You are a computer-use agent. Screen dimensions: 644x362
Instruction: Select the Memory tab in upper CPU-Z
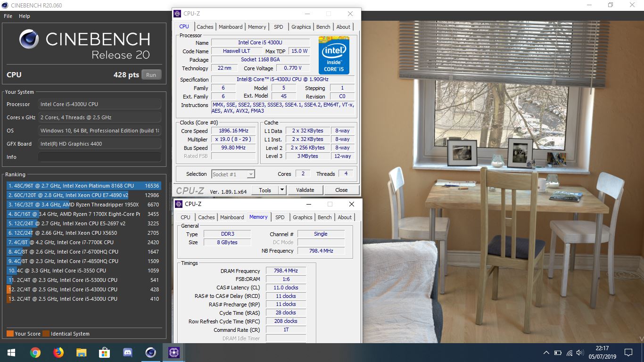tap(257, 27)
